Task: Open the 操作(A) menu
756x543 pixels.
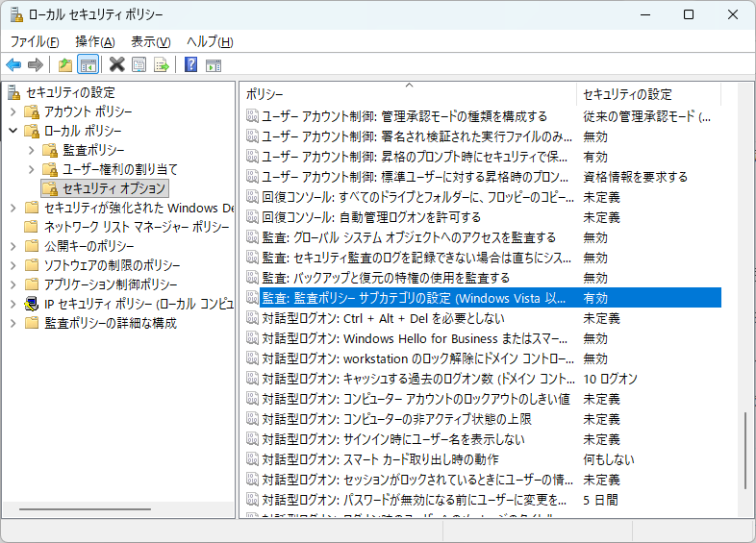Action: [95, 41]
